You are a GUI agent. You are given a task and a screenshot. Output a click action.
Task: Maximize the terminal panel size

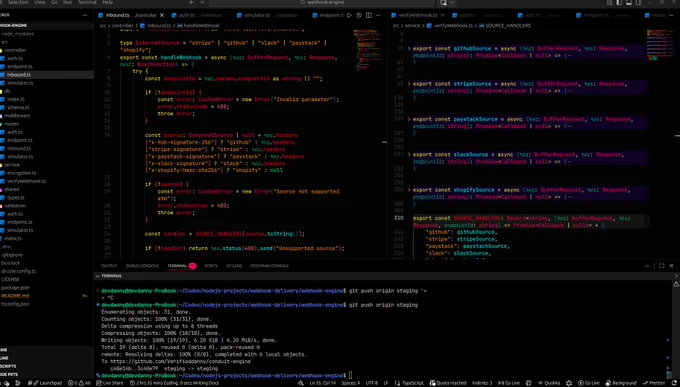[661, 266]
